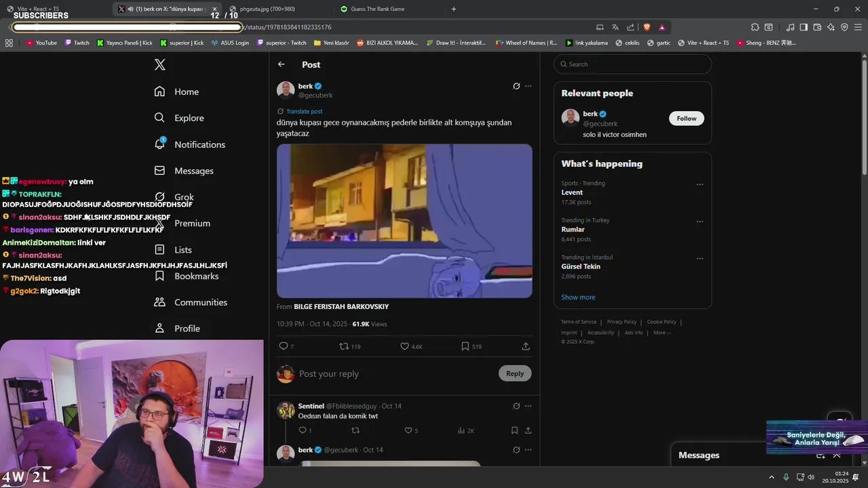Bookmark Sentinel's reply
The width and height of the screenshot is (868, 488).
515,430
